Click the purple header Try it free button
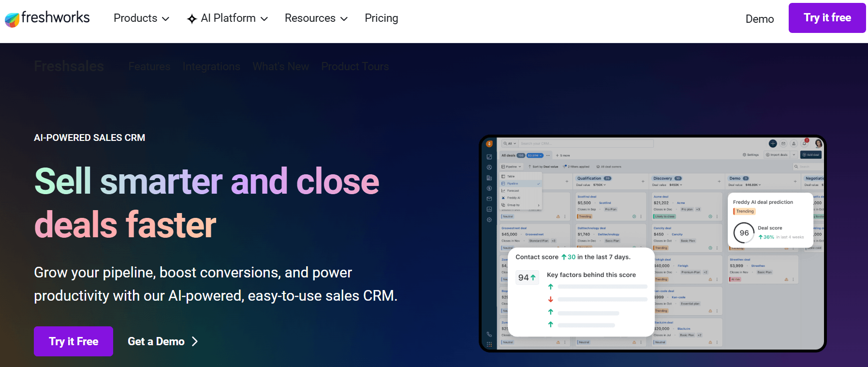868x367 pixels. click(827, 18)
